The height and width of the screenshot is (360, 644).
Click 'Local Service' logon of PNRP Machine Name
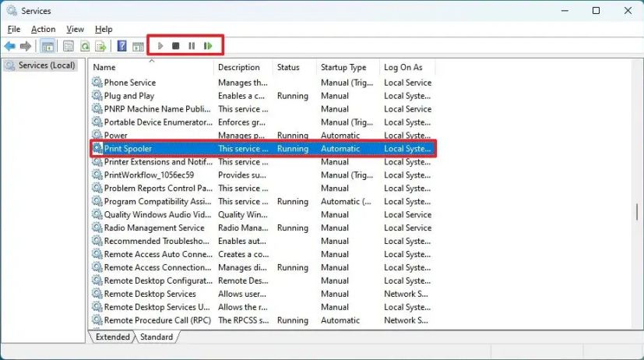pos(407,109)
